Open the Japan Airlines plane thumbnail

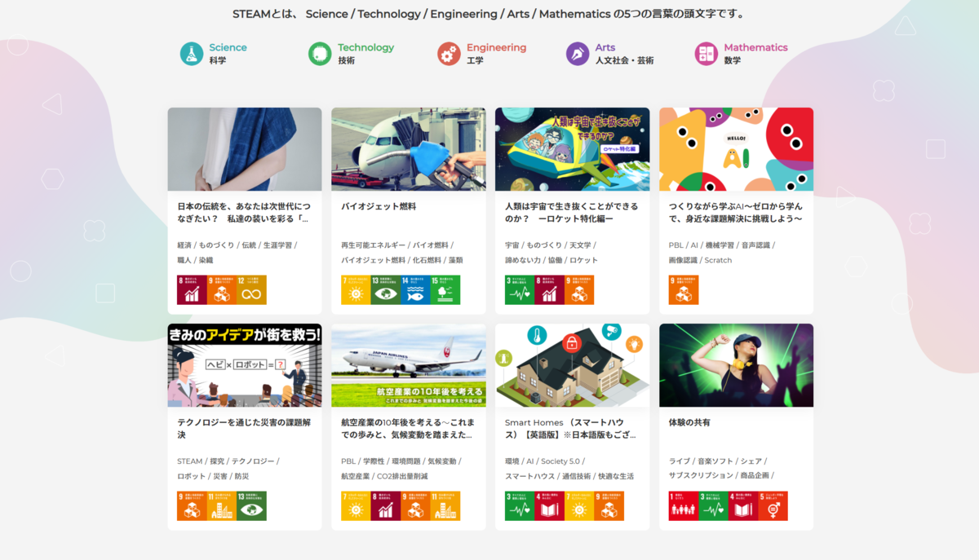coord(409,365)
